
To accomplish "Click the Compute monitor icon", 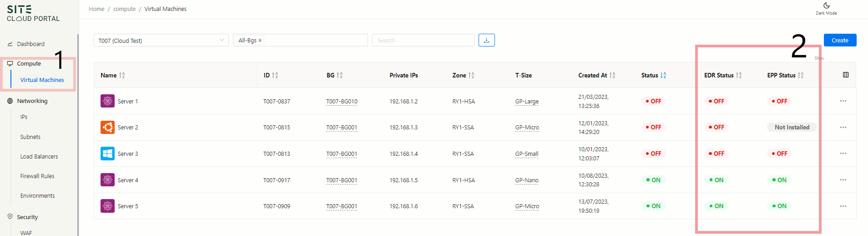I will coord(10,63).
